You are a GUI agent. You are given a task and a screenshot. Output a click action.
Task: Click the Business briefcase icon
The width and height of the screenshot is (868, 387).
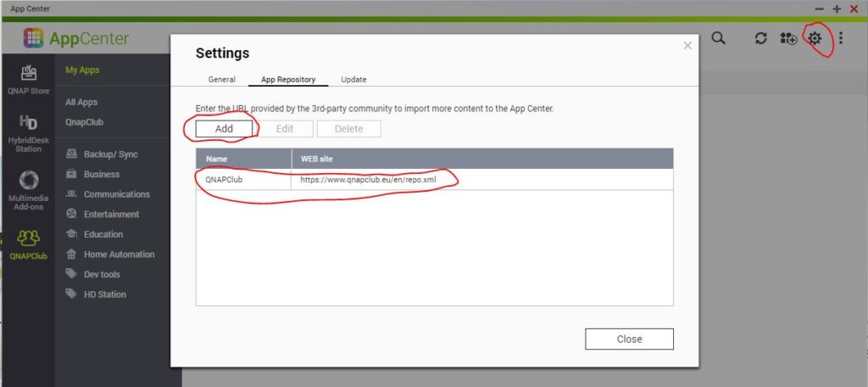(x=71, y=174)
